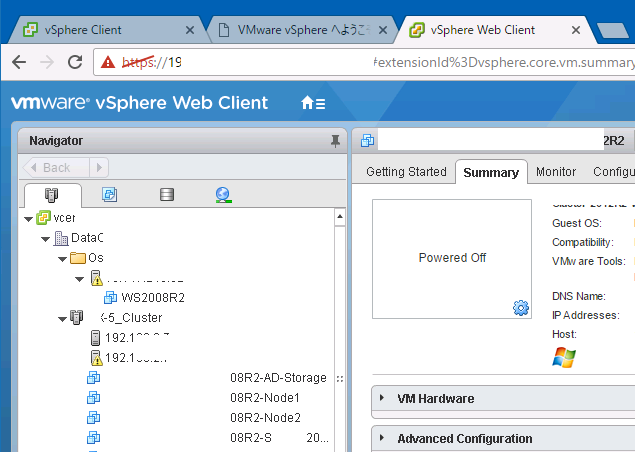
Task: Reload the browser page
Action: pyautogui.click(x=75, y=62)
